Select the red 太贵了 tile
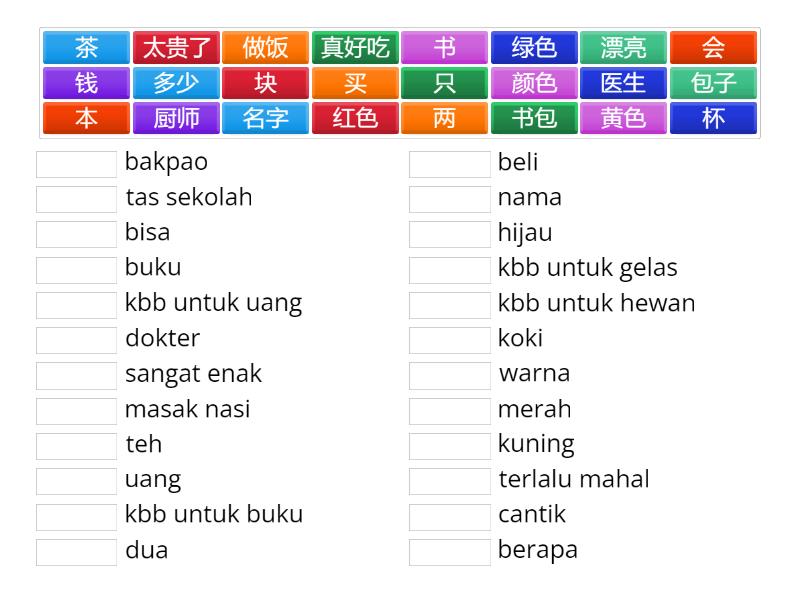This screenshot has width=800, height=600. tap(176, 48)
